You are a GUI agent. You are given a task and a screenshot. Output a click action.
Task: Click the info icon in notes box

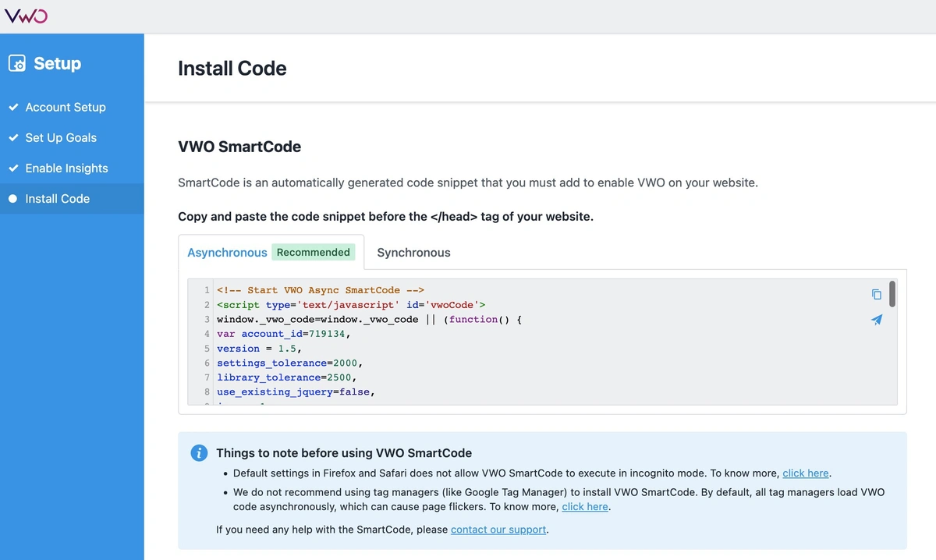coord(200,453)
